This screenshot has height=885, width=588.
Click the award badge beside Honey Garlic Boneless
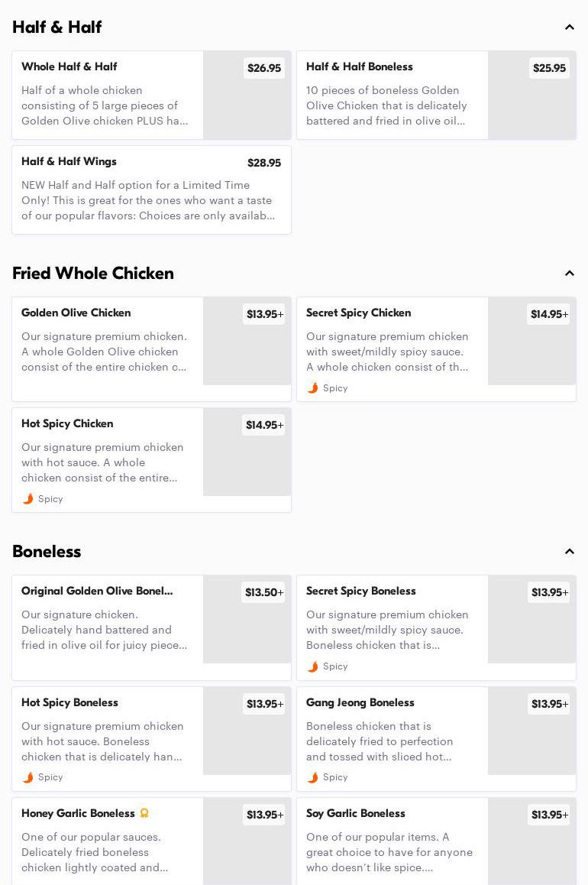click(x=144, y=813)
